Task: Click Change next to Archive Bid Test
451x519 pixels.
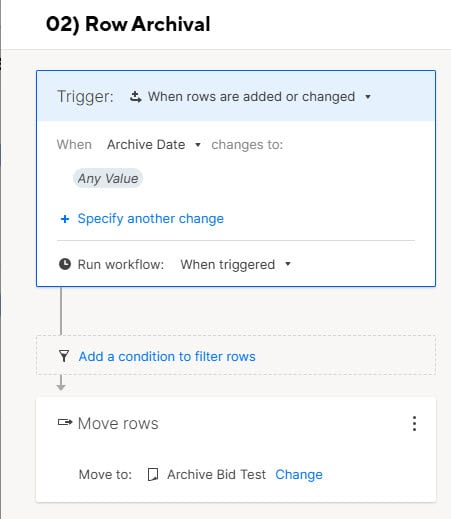Action: pyautogui.click(x=299, y=474)
